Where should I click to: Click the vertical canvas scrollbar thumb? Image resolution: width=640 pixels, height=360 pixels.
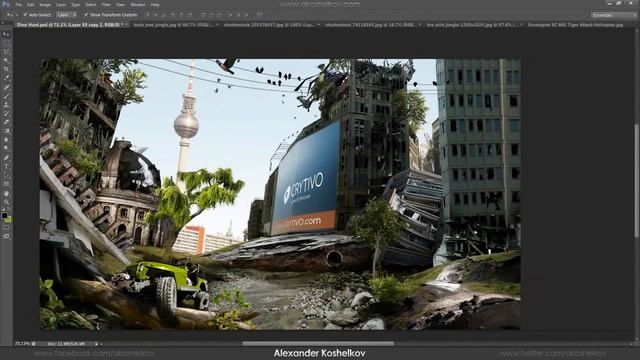click(x=637, y=180)
